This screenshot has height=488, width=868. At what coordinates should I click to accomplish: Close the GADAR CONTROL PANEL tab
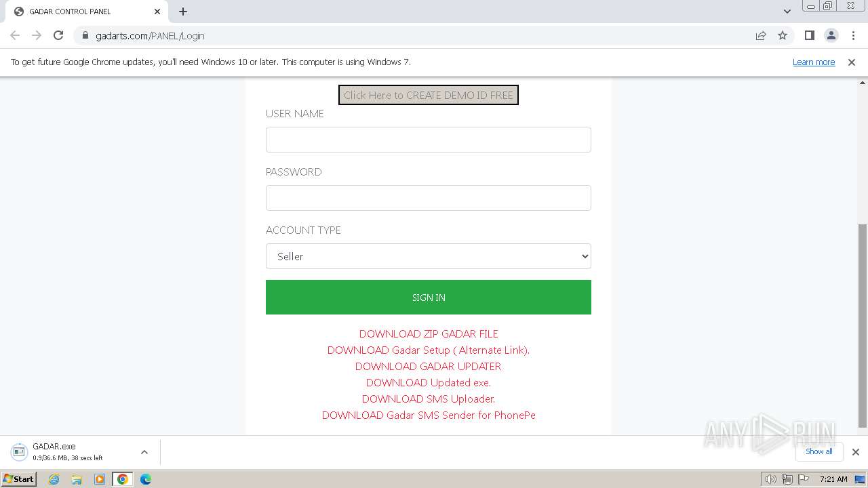157,12
